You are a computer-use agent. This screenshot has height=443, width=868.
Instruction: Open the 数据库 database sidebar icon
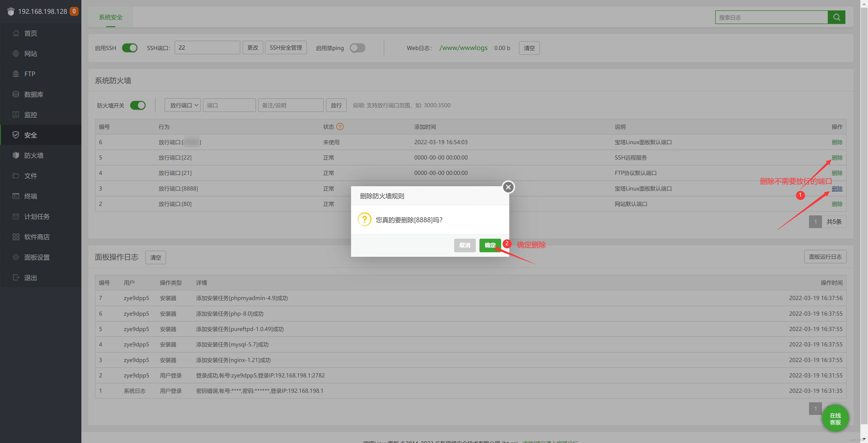(16, 94)
